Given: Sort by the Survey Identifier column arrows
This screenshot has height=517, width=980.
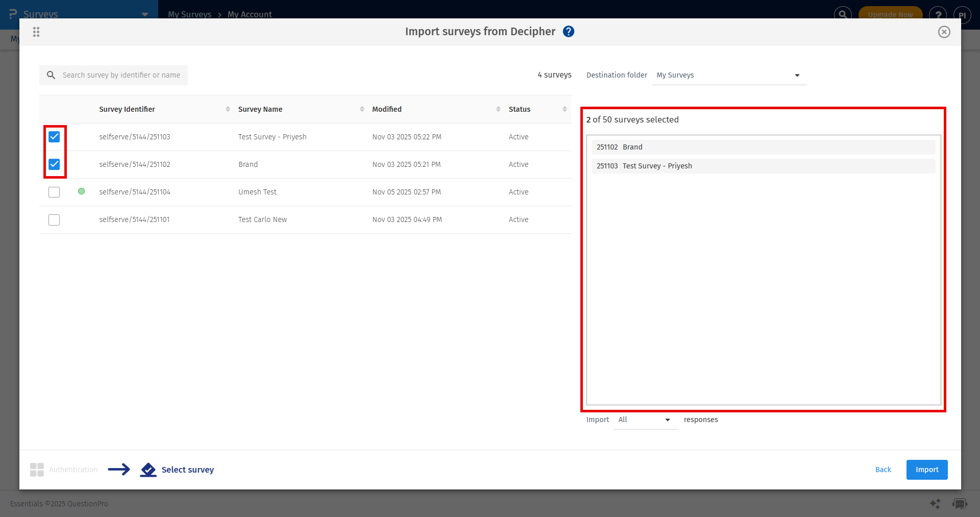Looking at the screenshot, I should (228, 109).
